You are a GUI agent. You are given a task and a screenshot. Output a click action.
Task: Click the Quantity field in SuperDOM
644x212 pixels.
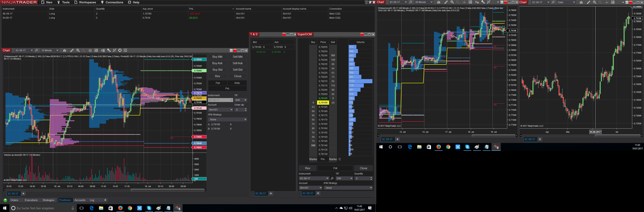tap(363, 178)
